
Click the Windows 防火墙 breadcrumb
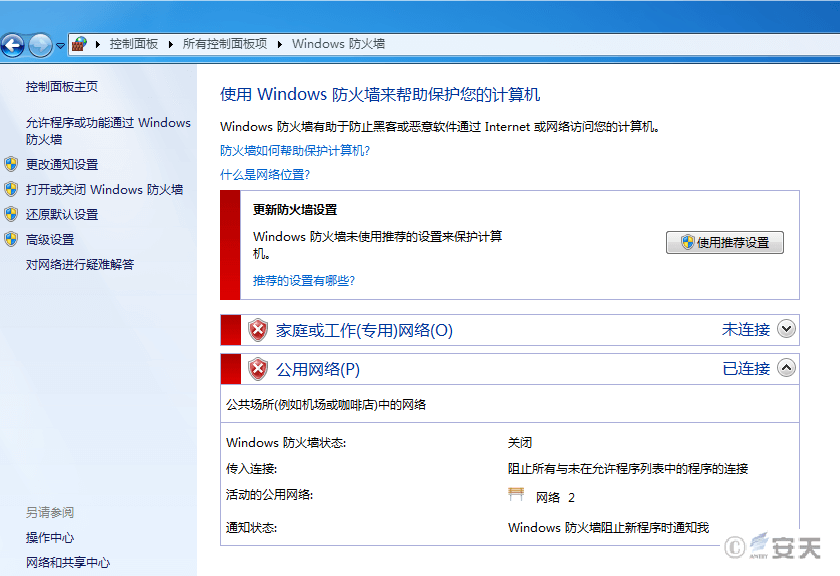pyautogui.click(x=339, y=44)
